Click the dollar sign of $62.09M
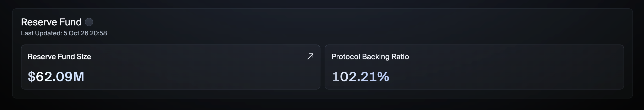Viewport: 644px width, 110px height. [x=31, y=77]
